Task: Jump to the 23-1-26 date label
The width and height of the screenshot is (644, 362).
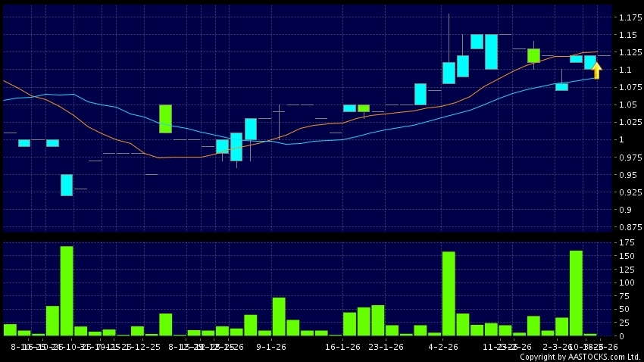Action: click(385, 346)
